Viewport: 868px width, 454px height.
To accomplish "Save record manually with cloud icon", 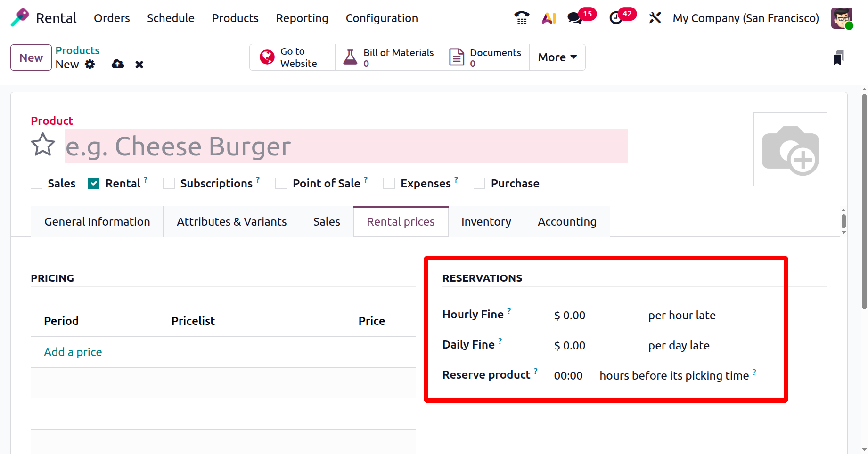I will (118, 64).
